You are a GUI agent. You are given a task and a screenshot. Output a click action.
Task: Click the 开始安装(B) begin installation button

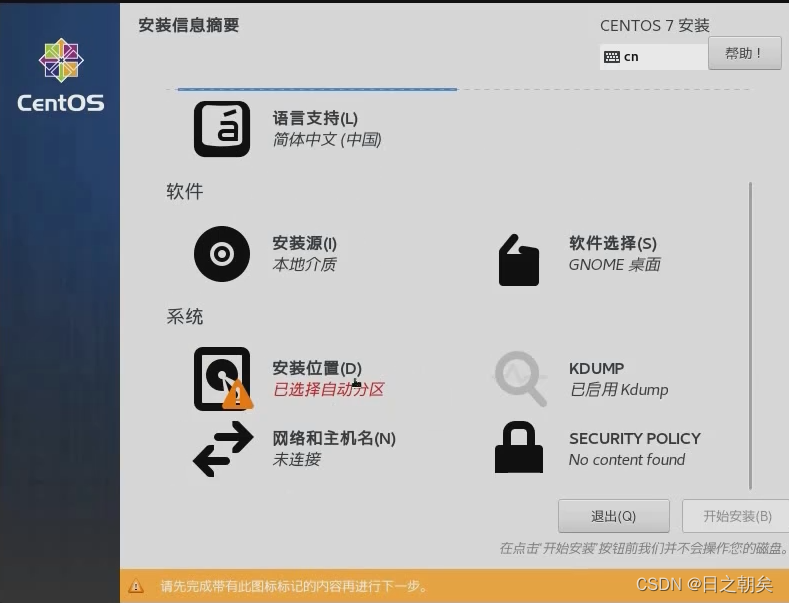point(737,516)
